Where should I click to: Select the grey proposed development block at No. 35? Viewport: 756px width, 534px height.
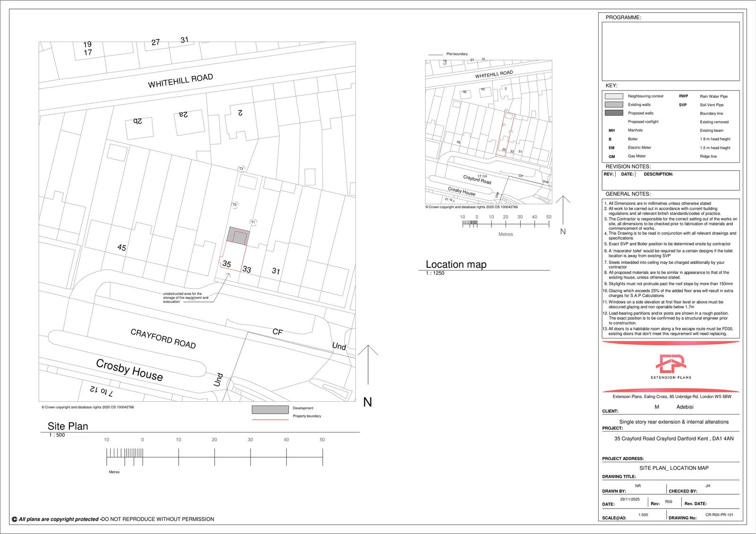tap(237, 236)
